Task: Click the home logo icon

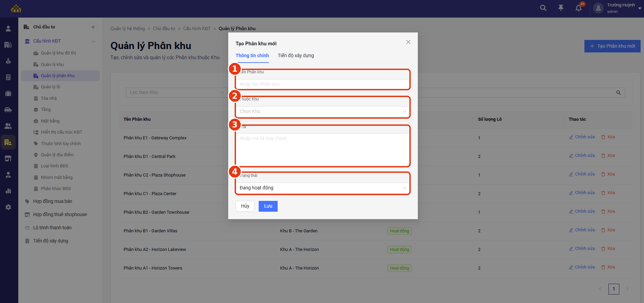Action: pos(16,8)
